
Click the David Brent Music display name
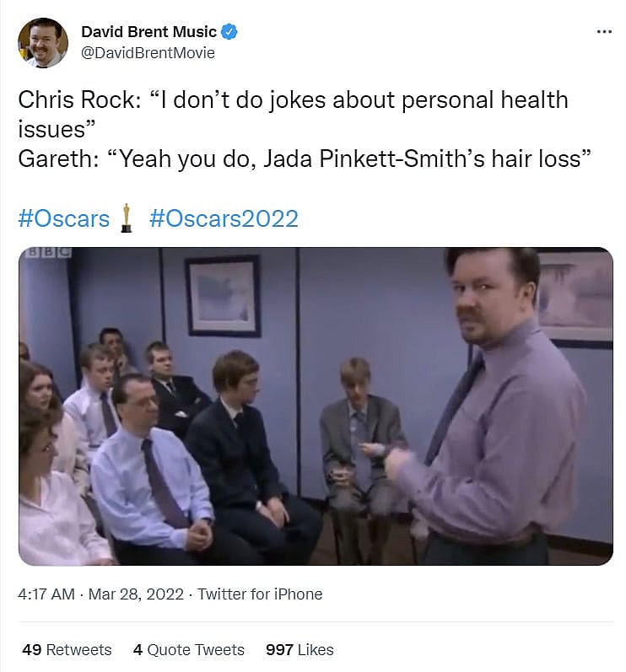(148, 32)
